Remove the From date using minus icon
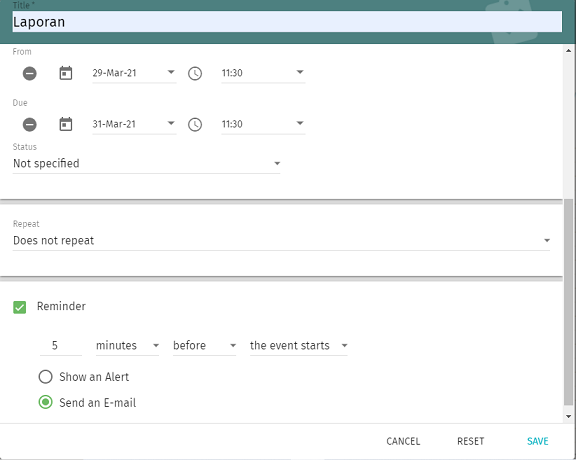The height and width of the screenshot is (460, 576). click(30, 73)
